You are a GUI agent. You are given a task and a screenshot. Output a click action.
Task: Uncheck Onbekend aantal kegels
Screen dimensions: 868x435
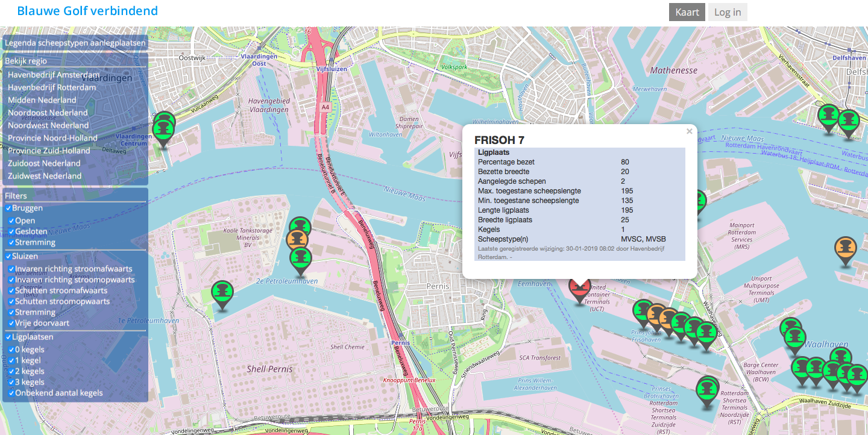click(11, 393)
